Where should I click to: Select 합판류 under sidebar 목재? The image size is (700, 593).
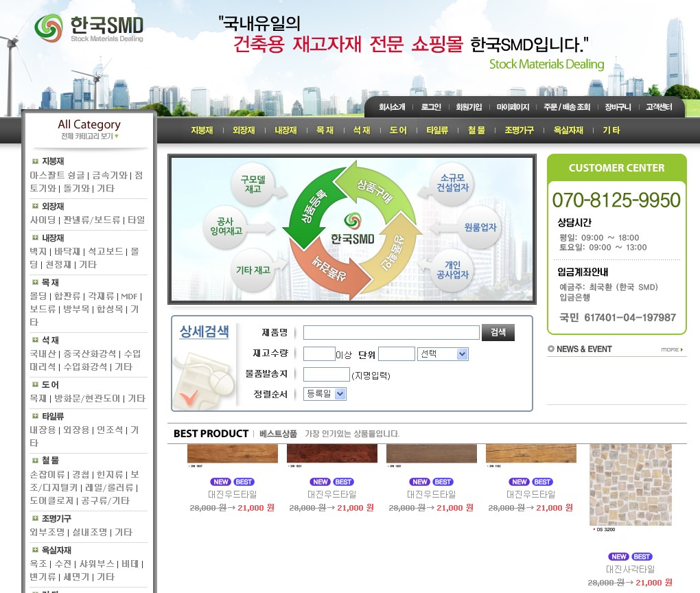[x=67, y=296]
